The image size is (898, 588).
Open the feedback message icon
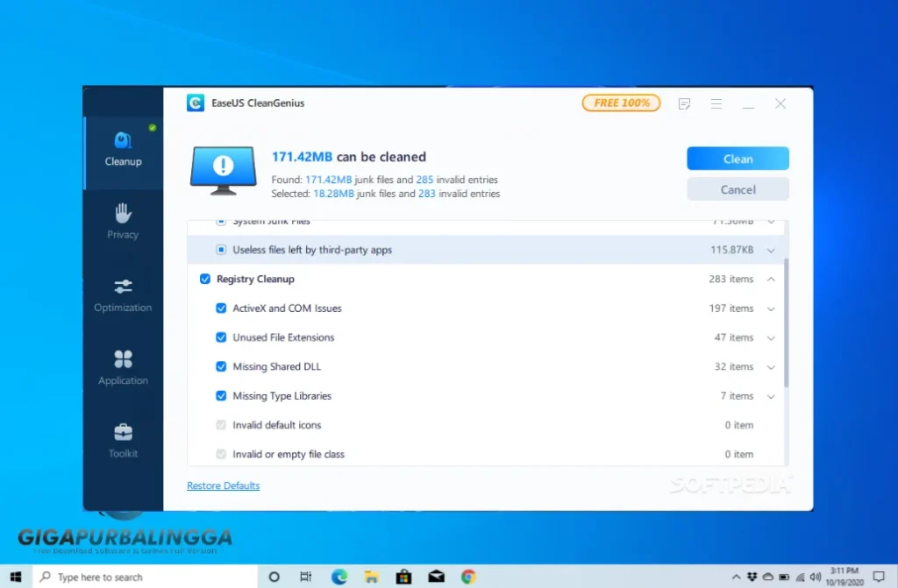coord(684,103)
